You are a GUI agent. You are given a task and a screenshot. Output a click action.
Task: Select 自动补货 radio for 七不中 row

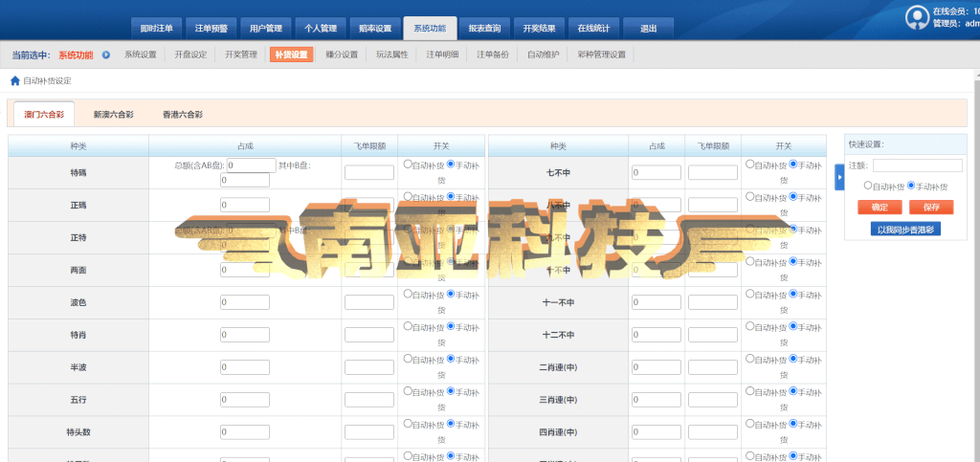749,165
